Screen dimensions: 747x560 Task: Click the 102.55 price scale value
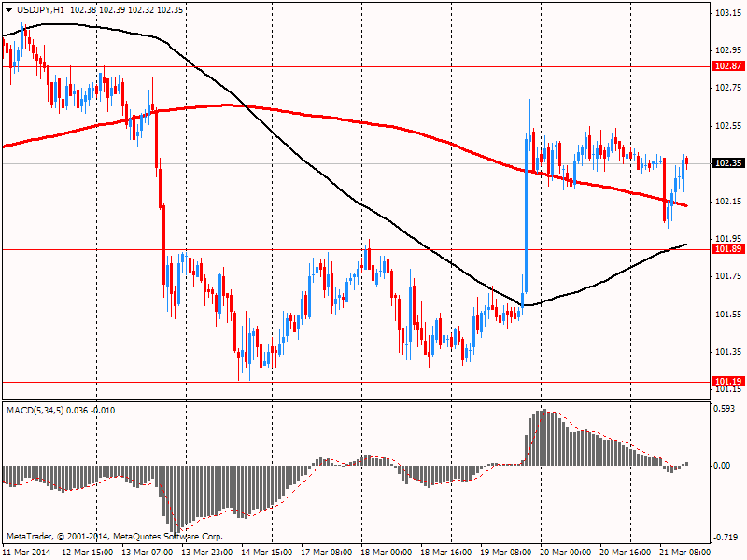(x=728, y=126)
